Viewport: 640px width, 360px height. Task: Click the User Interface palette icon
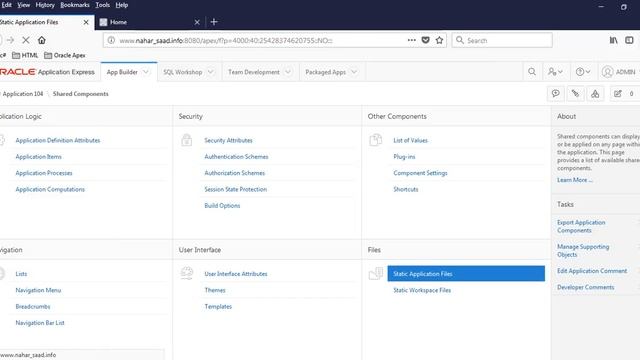[x=187, y=273]
